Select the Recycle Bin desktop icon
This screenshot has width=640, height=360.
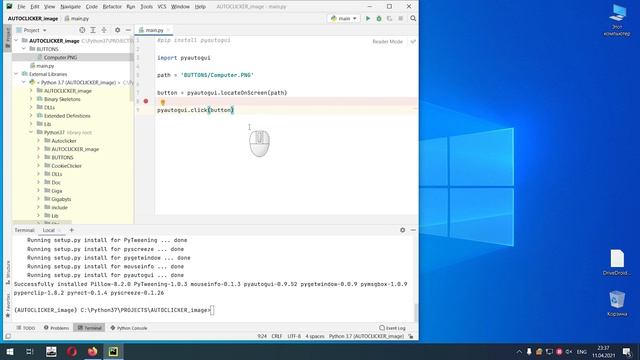point(617,303)
